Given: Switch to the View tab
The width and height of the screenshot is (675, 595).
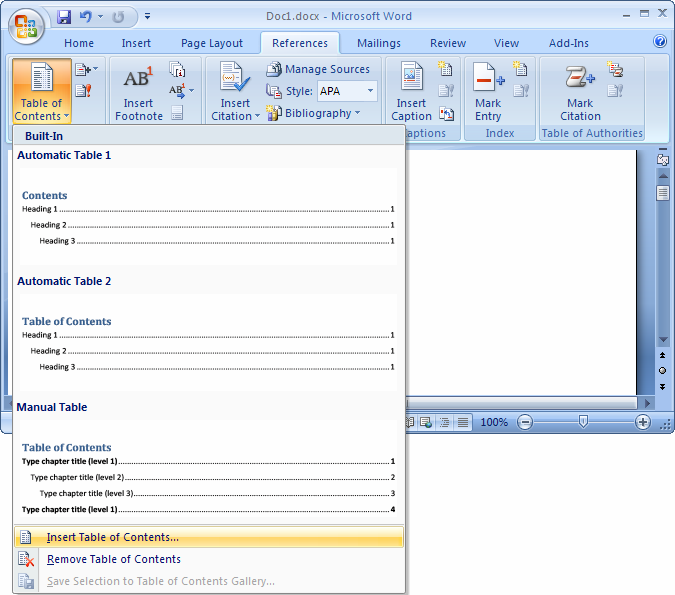Looking at the screenshot, I should click(506, 43).
